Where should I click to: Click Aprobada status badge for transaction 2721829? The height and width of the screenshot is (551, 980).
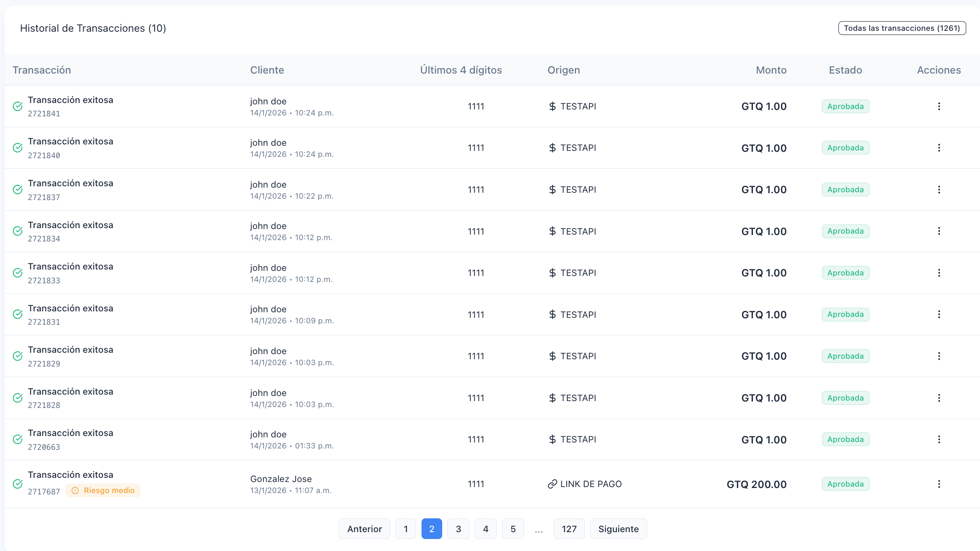click(x=845, y=356)
